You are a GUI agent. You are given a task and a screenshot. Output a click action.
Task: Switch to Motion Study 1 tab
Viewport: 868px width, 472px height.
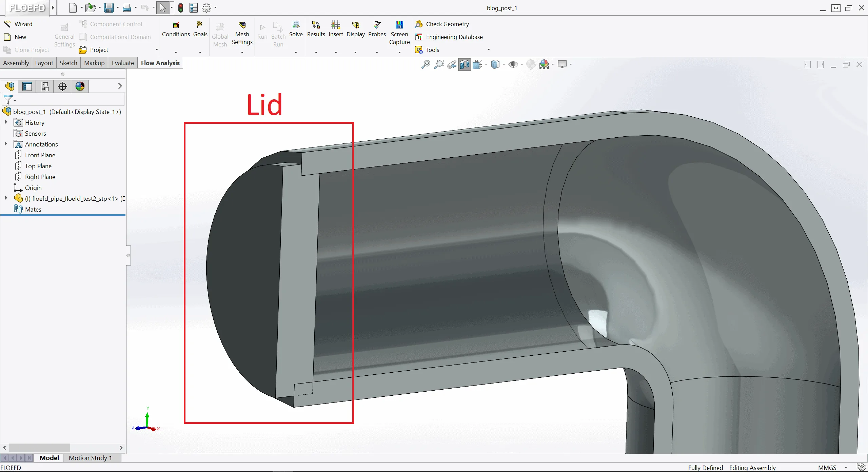pyautogui.click(x=90, y=458)
